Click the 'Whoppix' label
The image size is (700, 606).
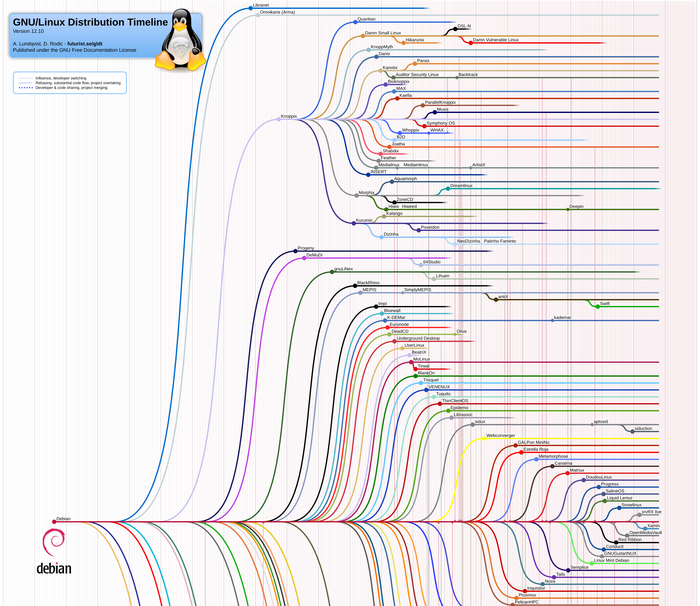point(411,130)
